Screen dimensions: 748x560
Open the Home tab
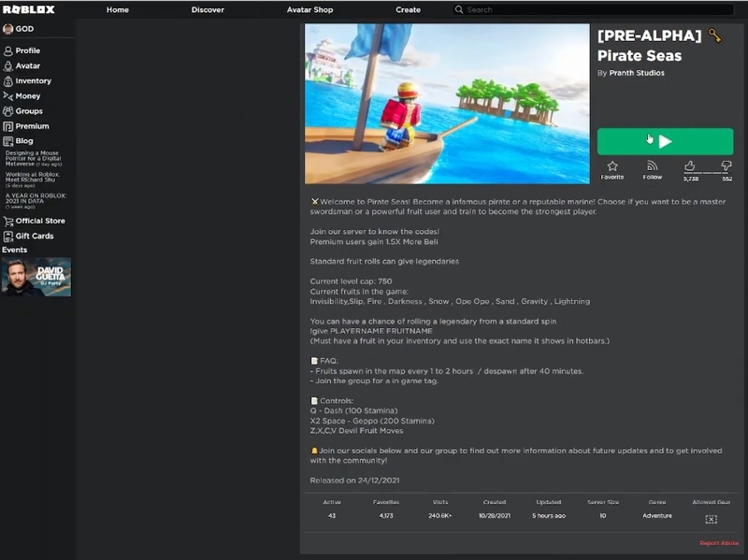[118, 9]
